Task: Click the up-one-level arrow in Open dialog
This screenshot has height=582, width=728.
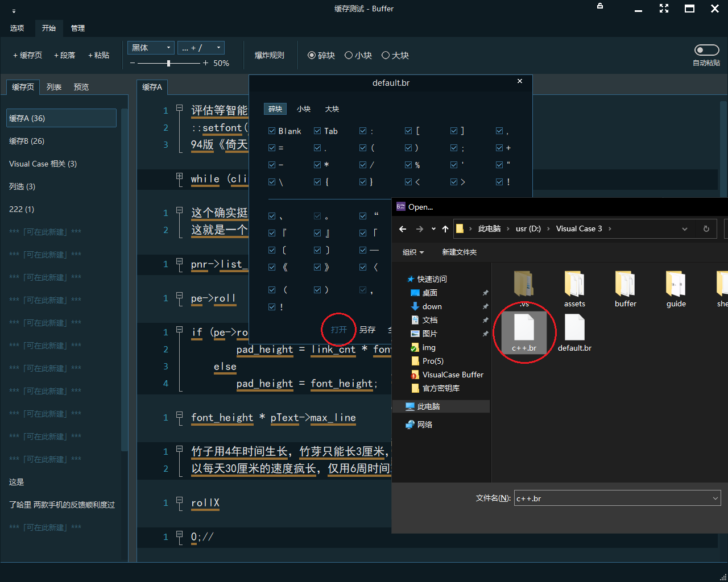Action: (x=445, y=229)
